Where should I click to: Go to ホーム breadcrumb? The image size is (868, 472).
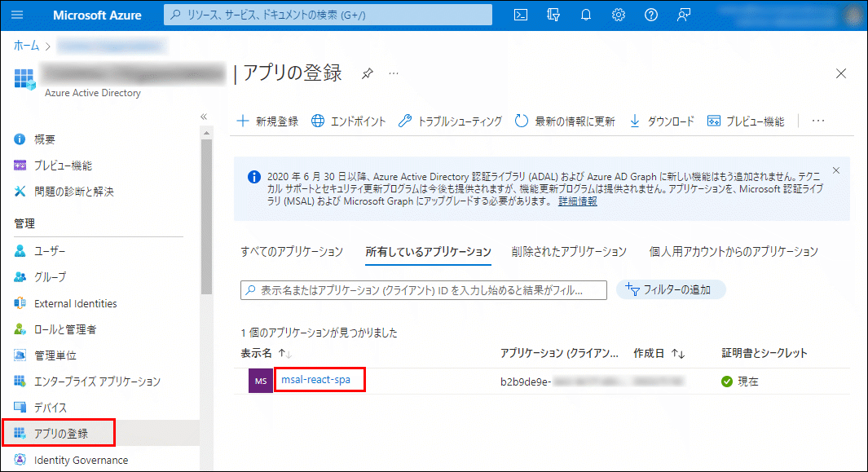click(x=27, y=46)
